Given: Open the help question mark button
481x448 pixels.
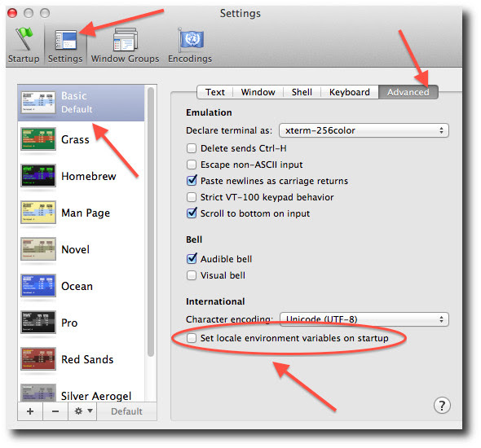Looking at the screenshot, I should pyautogui.click(x=442, y=406).
